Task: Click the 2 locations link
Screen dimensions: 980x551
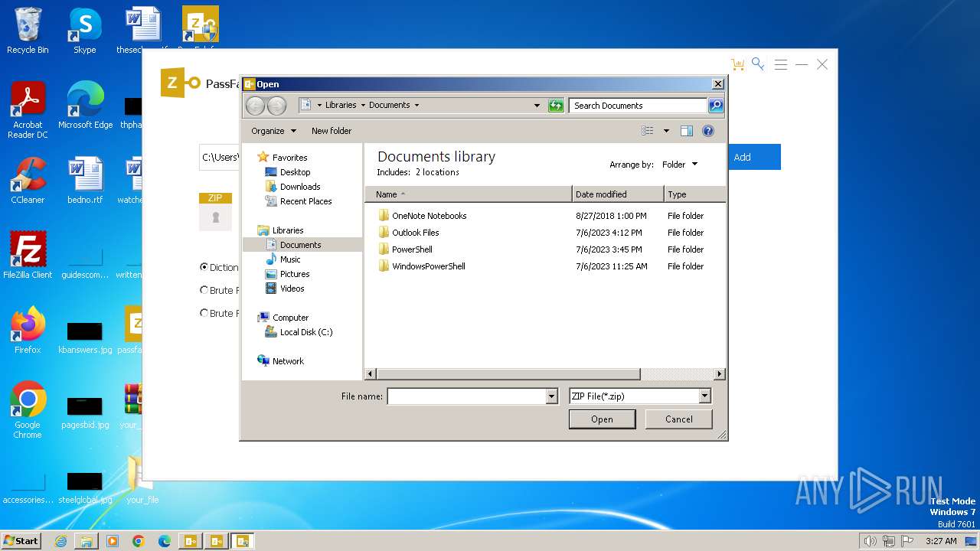Action: [437, 172]
